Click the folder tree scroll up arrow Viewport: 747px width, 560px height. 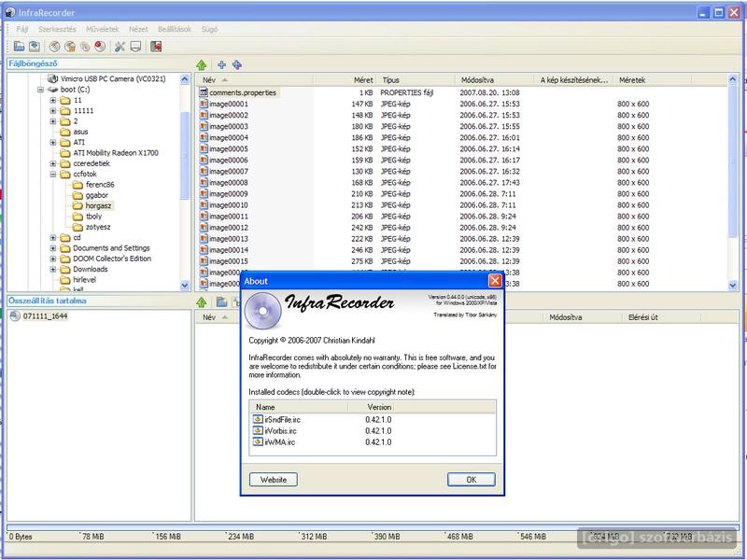point(185,79)
